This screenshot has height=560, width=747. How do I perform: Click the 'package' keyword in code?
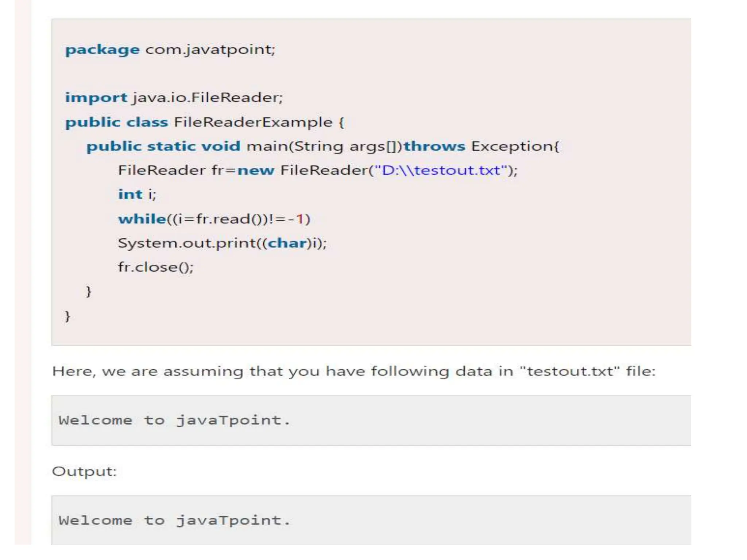point(102,50)
